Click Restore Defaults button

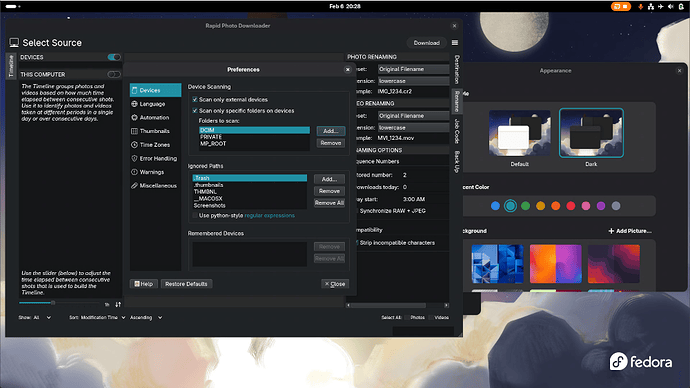coord(186,284)
